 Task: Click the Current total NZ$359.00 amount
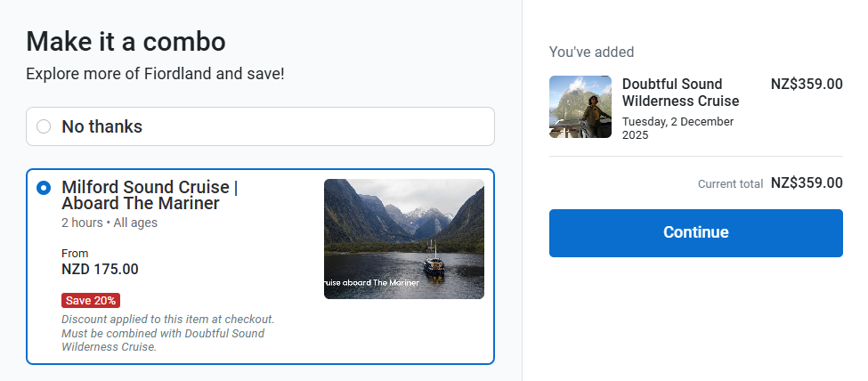pos(806,182)
